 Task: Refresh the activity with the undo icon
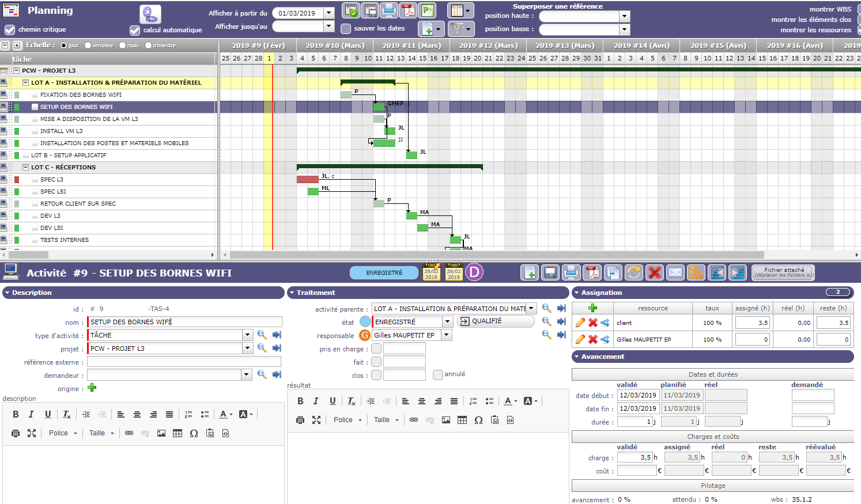(633, 272)
